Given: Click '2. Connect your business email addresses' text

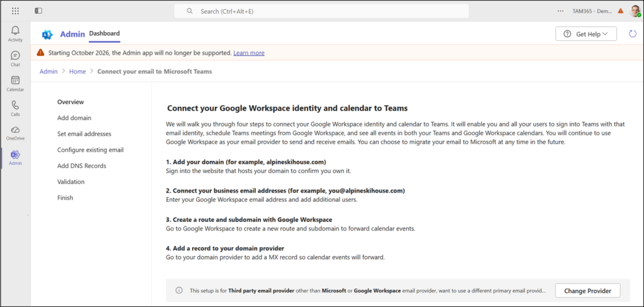Looking at the screenshot, I should [286, 191].
